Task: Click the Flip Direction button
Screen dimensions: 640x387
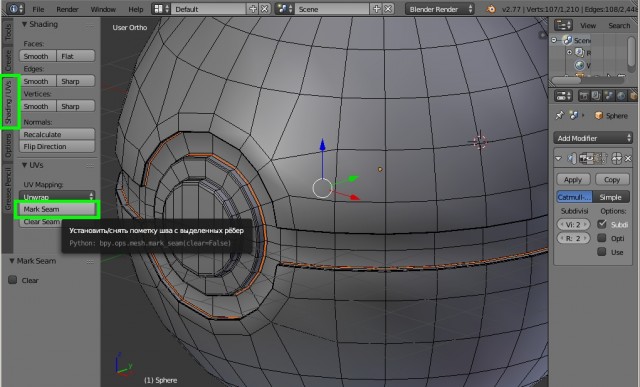Action: coord(57,146)
